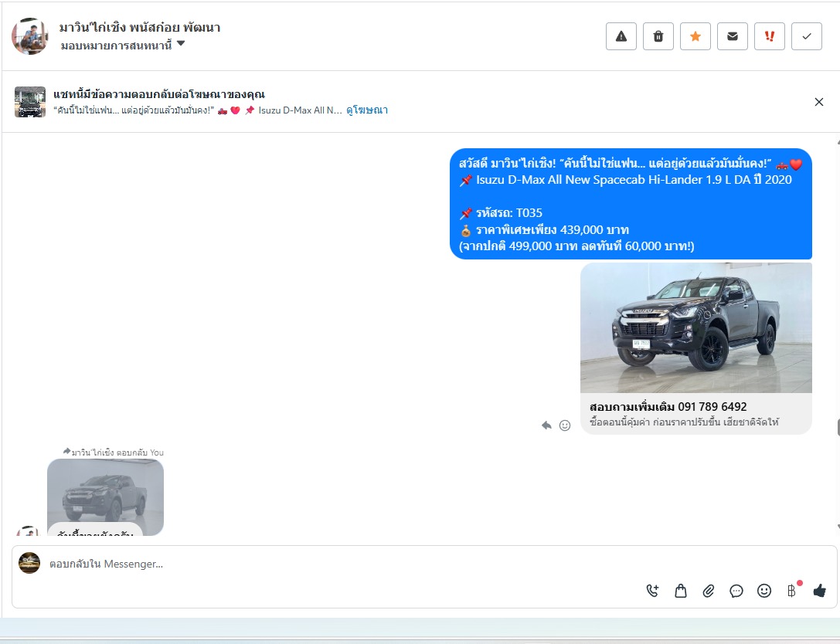Click the chat scrollbar up arrow
The image size is (840, 644).
pyautogui.click(x=838, y=142)
